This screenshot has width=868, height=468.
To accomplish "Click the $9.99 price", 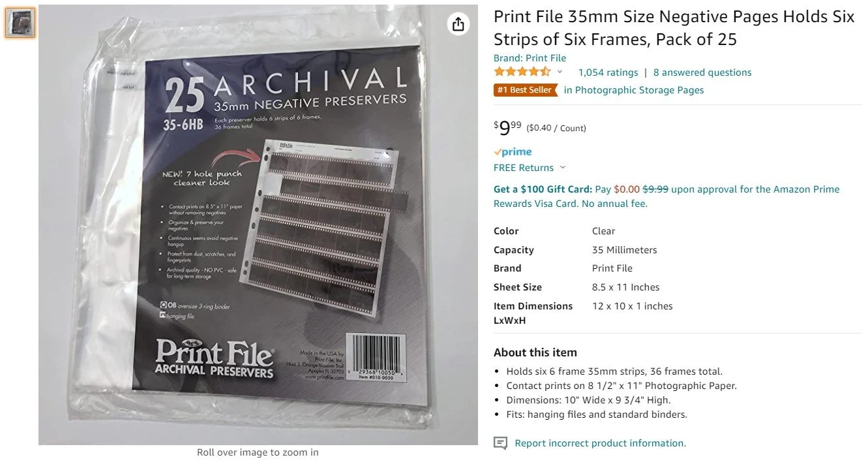I will [x=507, y=128].
